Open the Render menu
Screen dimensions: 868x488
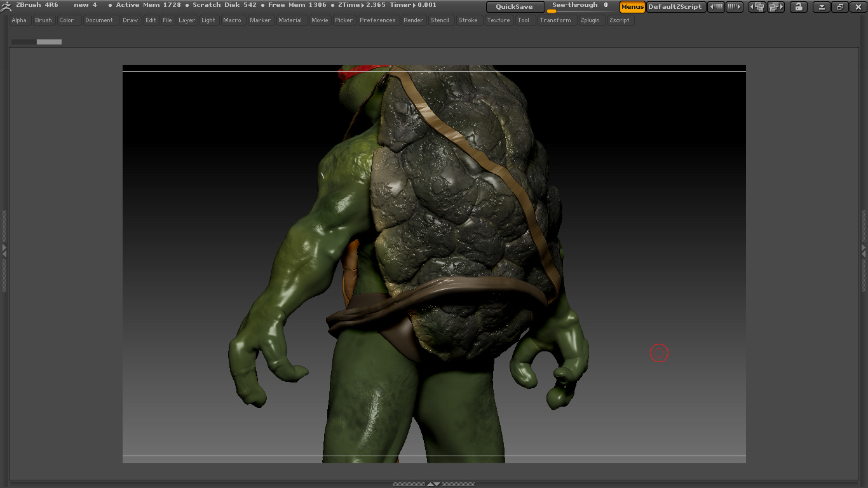pyautogui.click(x=414, y=20)
